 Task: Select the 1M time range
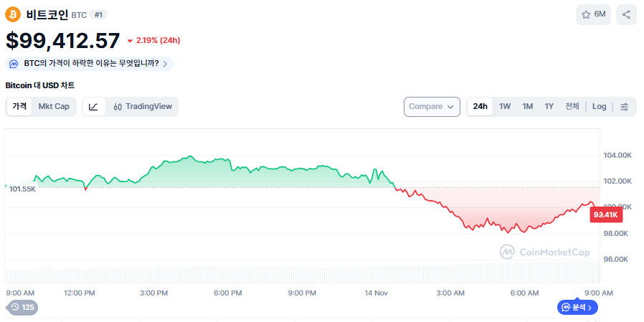click(x=527, y=107)
